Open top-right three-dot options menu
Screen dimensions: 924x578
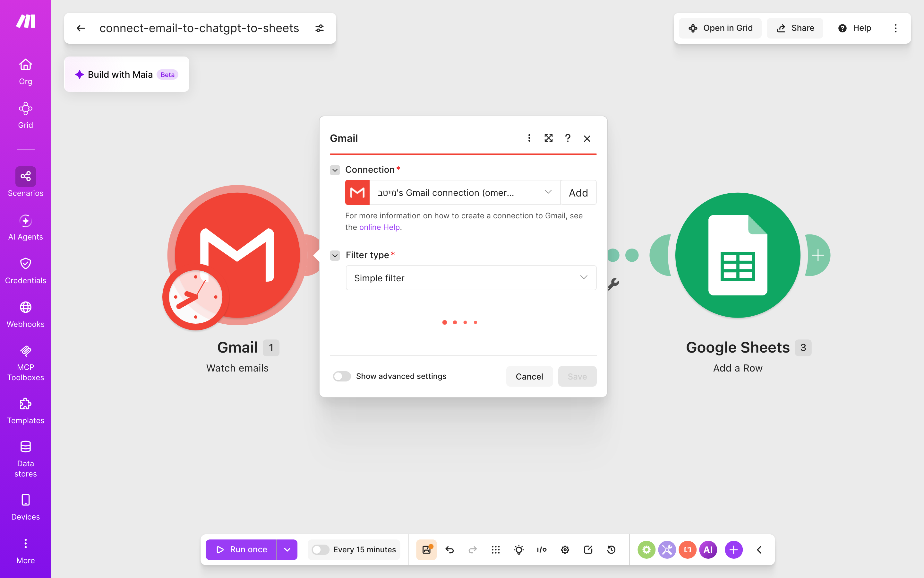(x=895, y=28)
